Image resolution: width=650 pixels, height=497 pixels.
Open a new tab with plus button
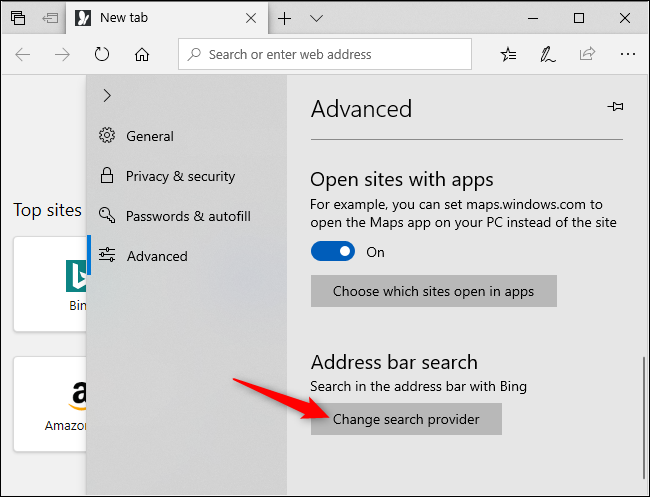(284, 18)
